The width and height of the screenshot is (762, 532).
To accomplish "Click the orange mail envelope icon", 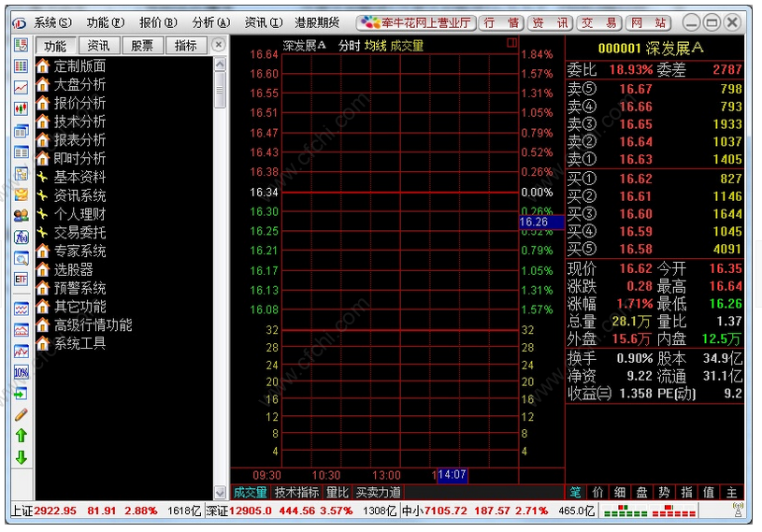I will 21,194.
